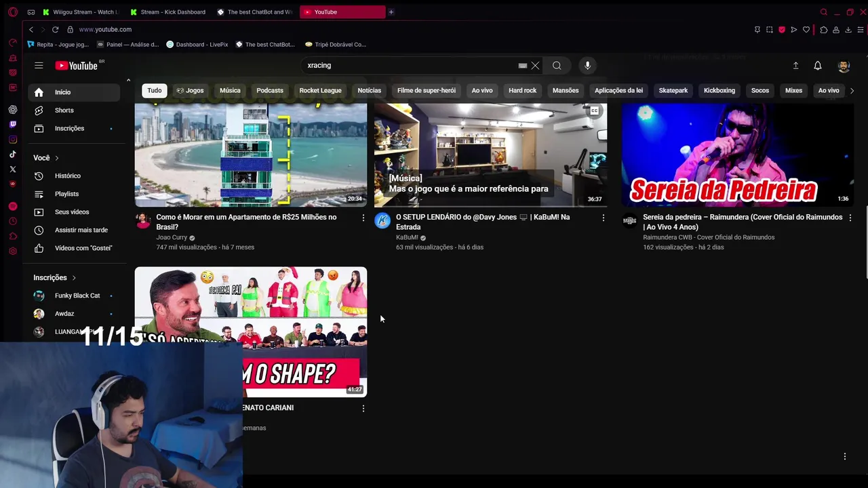Open Tripé Dobrável bookmark
This screenshot has width=868, height=488.
tap(336, 45)
